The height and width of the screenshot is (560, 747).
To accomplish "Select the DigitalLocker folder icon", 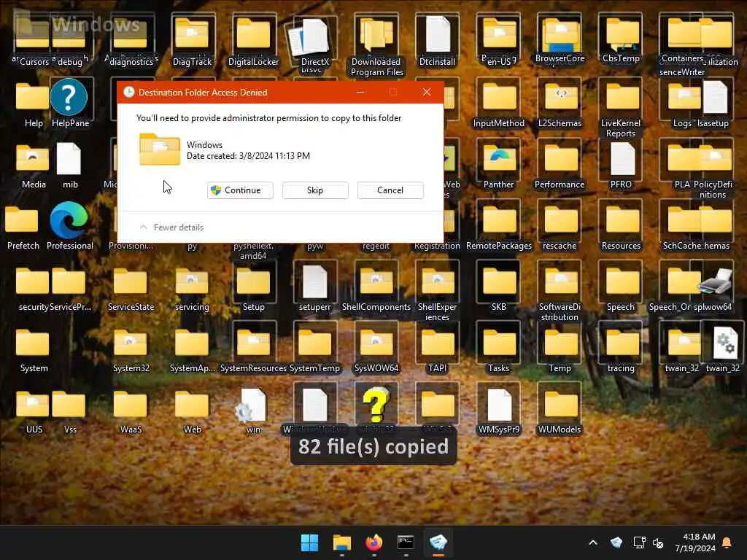I will tap(253, 34).
